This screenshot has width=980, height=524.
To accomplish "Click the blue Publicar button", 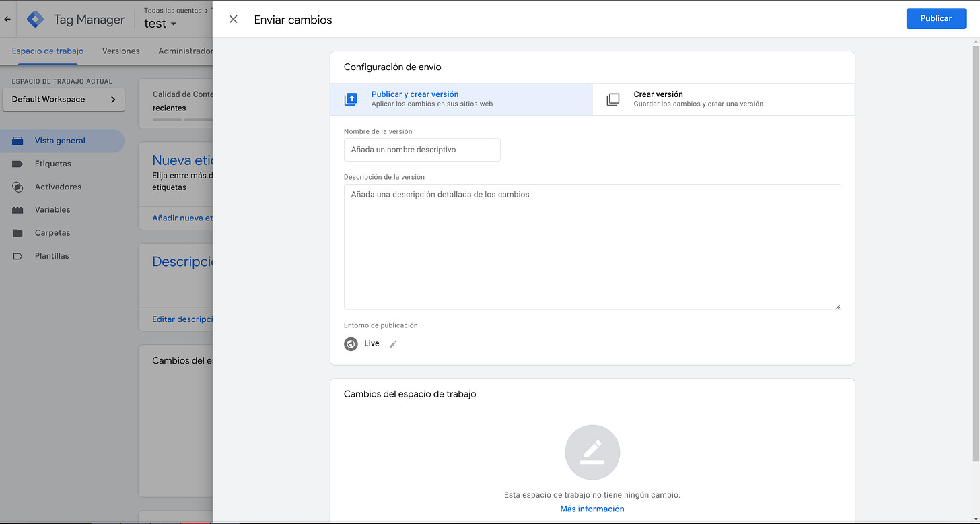I will click(x=936, y=19).
